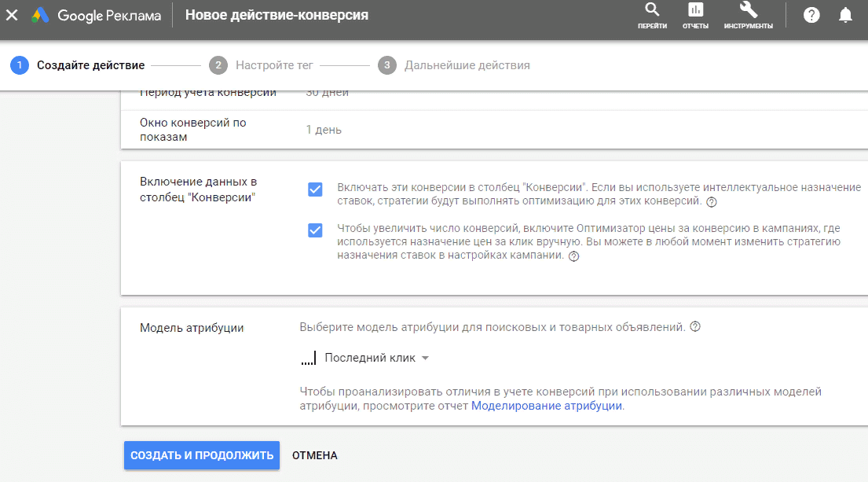Open the notifications bell icon
Image resolution: width=868 pixels, height=482 pixels.
844,14
